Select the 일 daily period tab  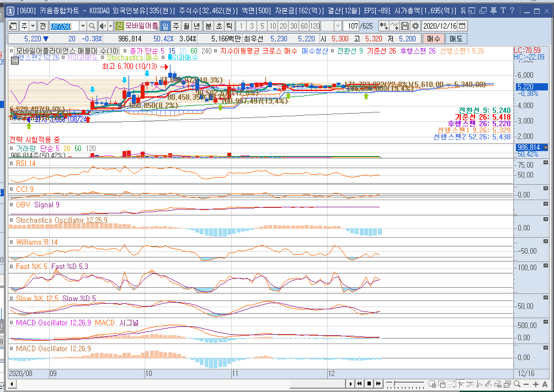[x=165, y=26]
